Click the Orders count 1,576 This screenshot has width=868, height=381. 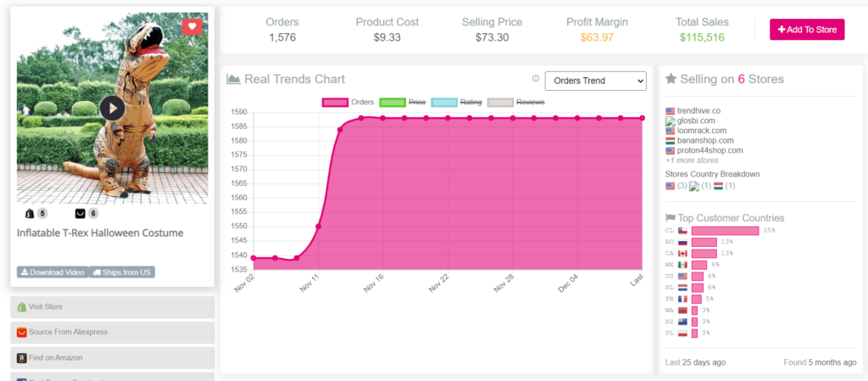click(x=282, y=37)
